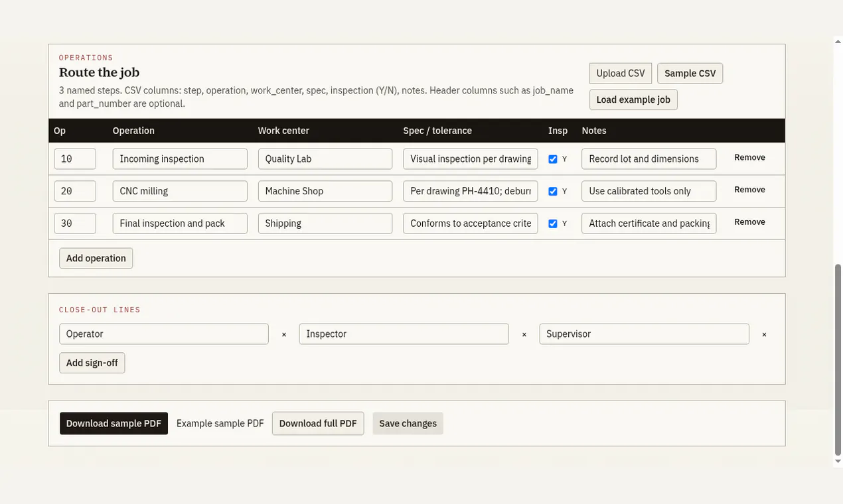Edit op number 20 field
Viewport: 843px width, 504px height.
pos(75,192)
